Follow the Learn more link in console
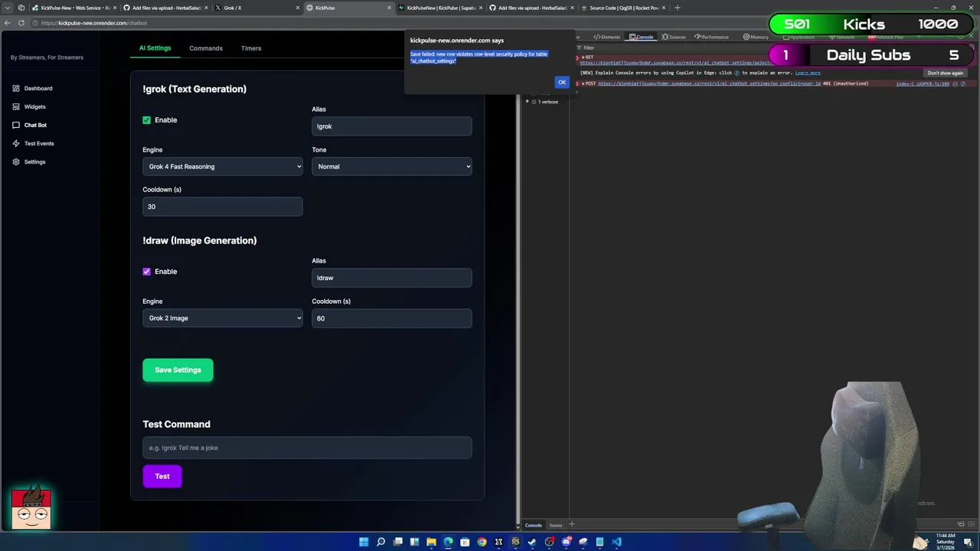 808,73
